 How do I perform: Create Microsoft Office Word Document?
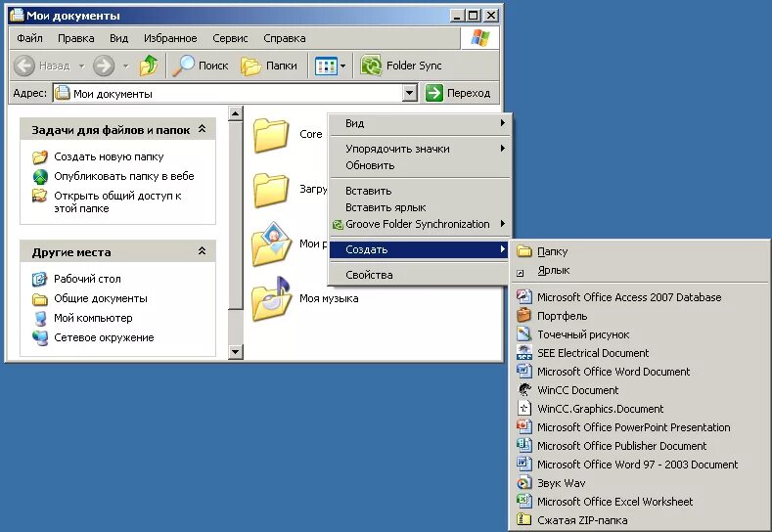pos(640,372)
